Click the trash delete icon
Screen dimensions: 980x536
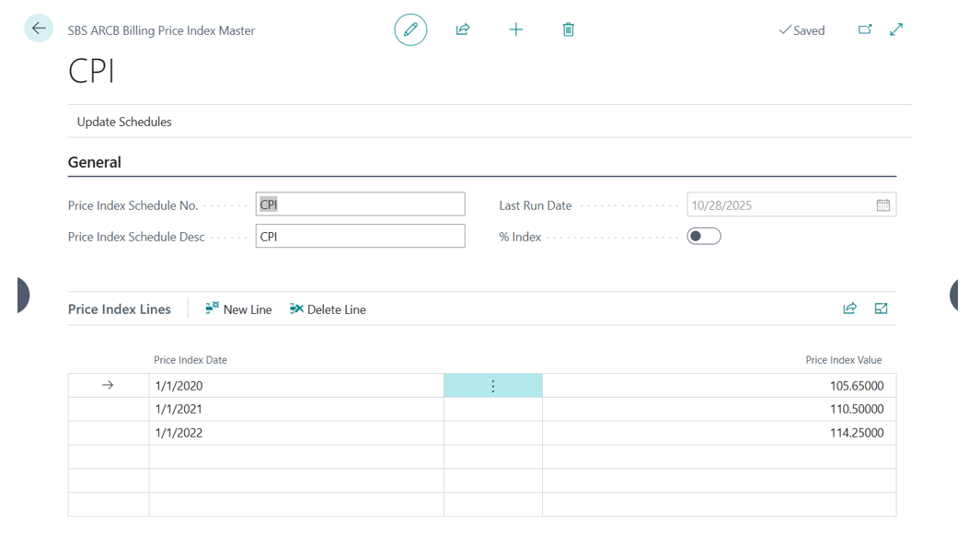[x=569, y=29]
